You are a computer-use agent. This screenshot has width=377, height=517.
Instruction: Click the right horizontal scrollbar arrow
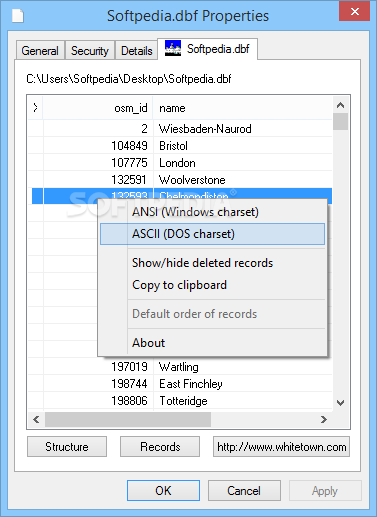click(324, 419)
